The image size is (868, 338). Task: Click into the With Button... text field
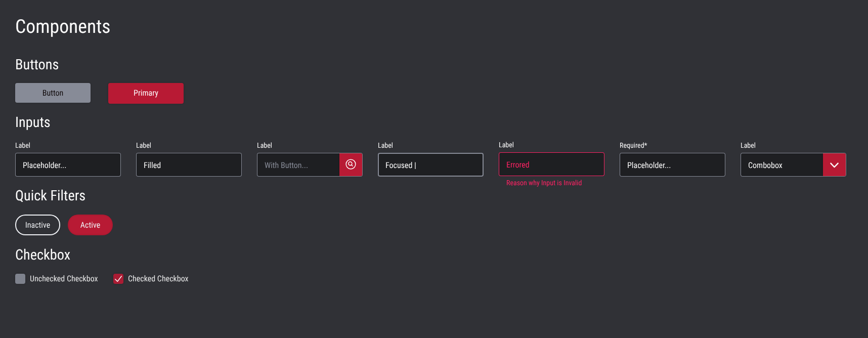coord(298,165)
